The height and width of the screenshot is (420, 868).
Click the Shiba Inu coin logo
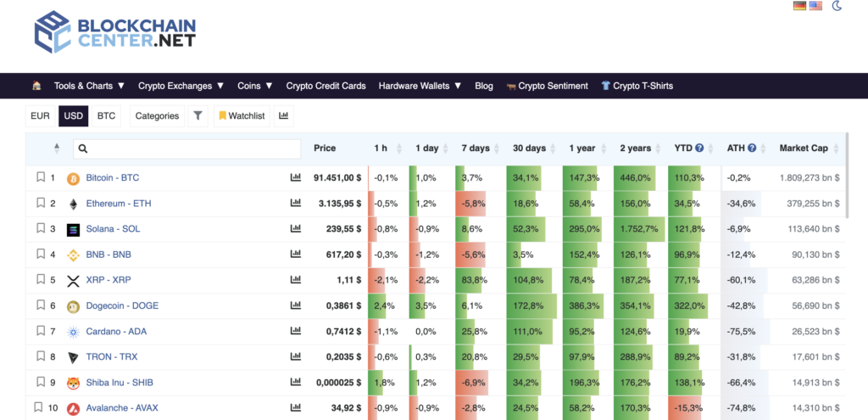click(73, 384)
